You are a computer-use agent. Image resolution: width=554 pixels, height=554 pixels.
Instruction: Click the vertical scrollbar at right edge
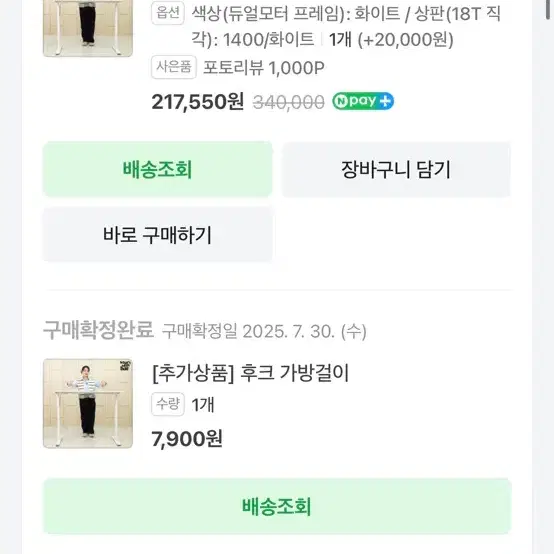(549, 9)
